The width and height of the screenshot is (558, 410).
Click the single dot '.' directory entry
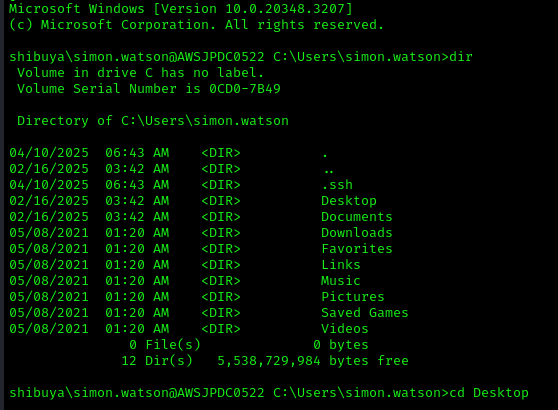point(325,155)
